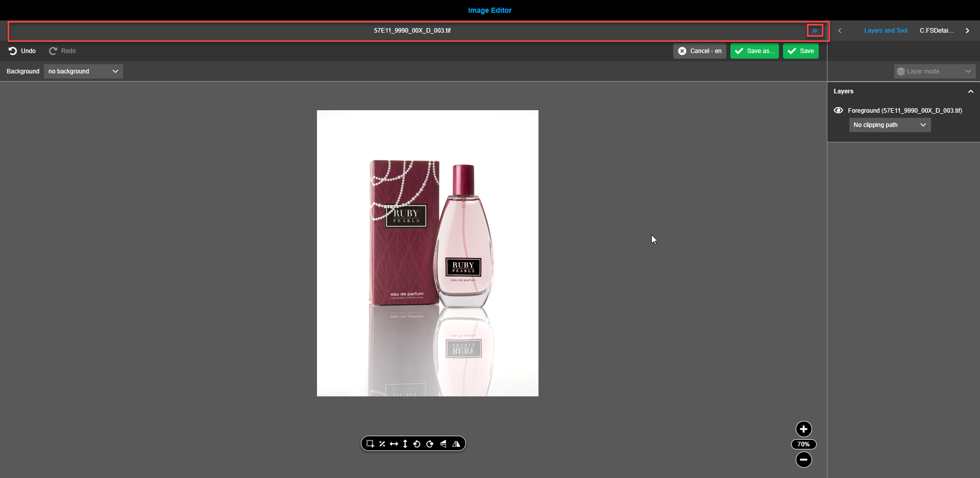Click the Redo icon

tap(53, 51)
